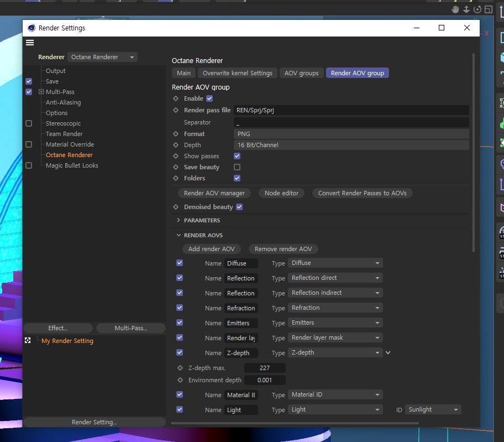Open the Type dropdown set to Reflection direct
Screen dimensions: 504x442
click(x=335, y=278)
